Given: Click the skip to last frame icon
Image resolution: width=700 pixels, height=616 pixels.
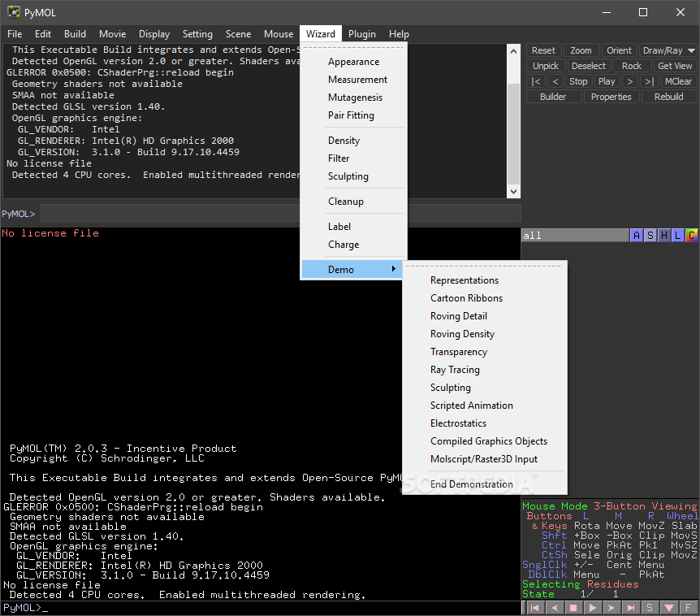Looking at the screenshot, I should click(x=631, y=608).
